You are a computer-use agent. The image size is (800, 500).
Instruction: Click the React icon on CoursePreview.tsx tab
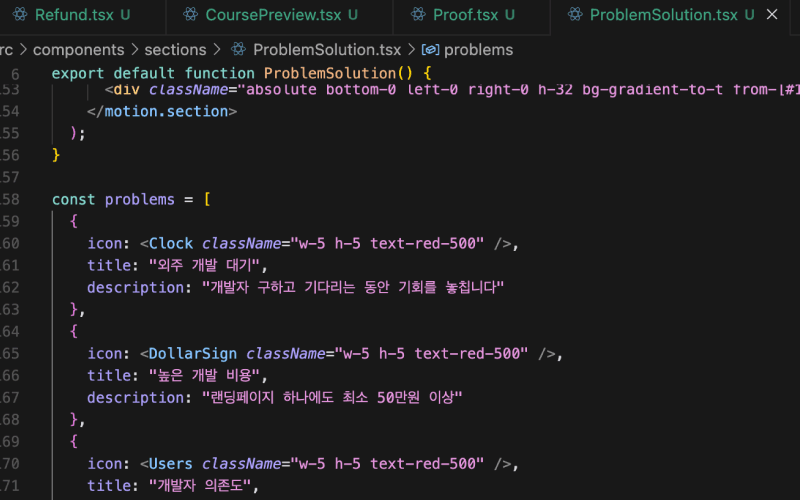coord(190,15)
